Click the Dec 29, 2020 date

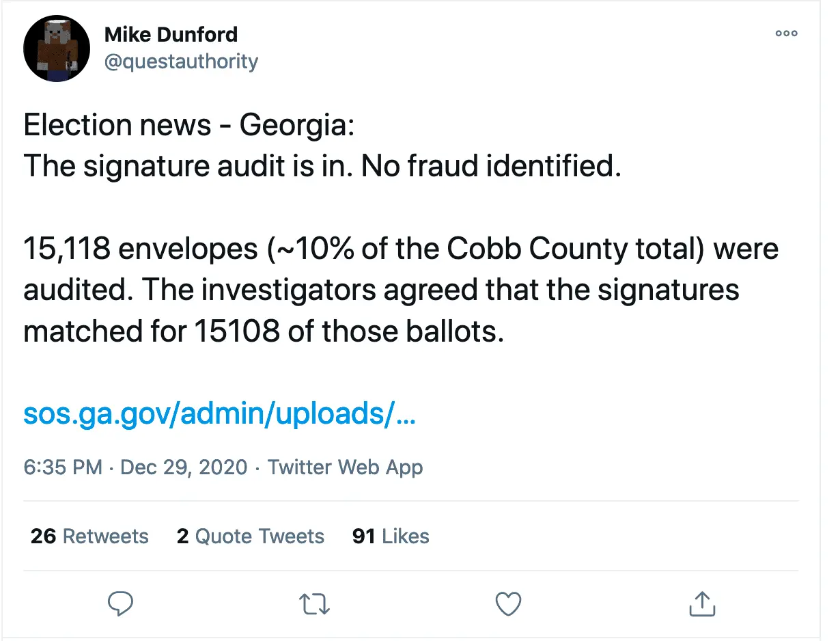(184, 467)
